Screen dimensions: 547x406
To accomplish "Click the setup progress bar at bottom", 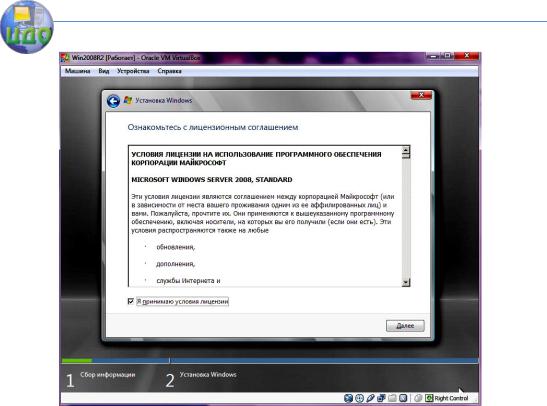I will [270, 360].
